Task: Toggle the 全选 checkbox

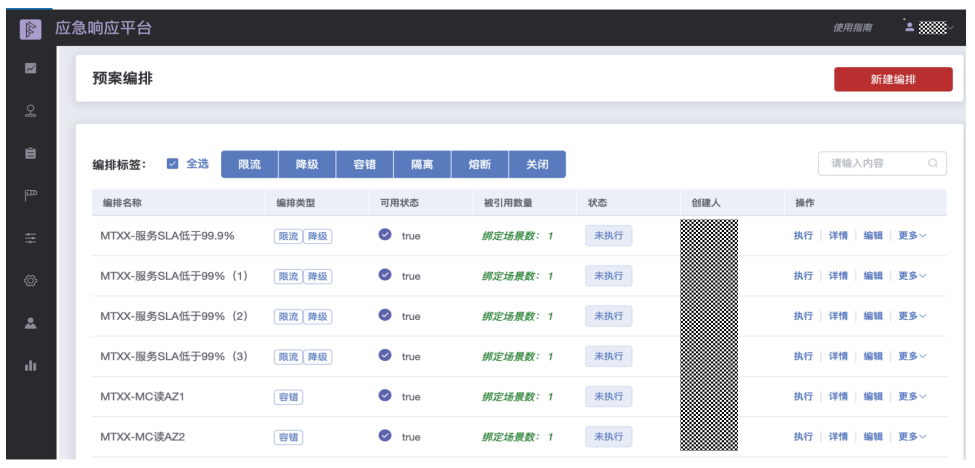Action: [x=173, y=163]
